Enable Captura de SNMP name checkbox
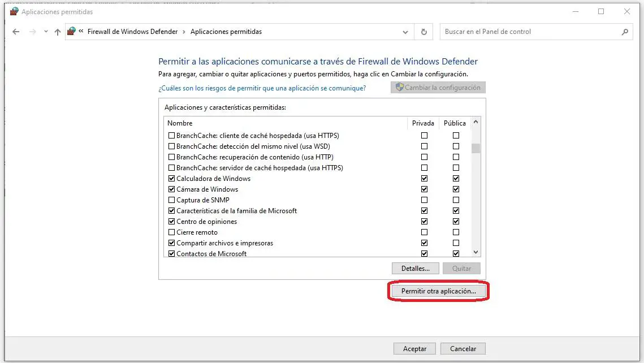Image resolution: width=644 pixels, height=363 pixels. 172,200
